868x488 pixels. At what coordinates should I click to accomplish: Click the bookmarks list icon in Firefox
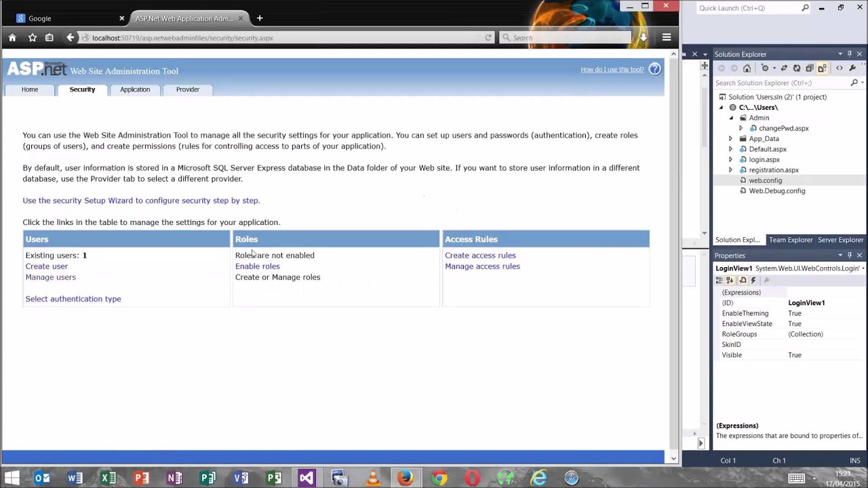(50, 38)
